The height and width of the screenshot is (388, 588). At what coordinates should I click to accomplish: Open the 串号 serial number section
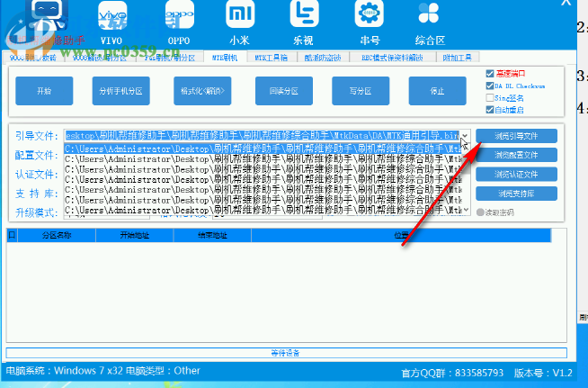point(370,23)
